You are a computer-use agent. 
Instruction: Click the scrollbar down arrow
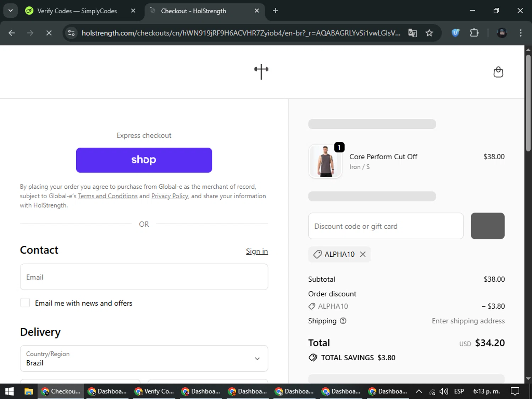[528, 379]
